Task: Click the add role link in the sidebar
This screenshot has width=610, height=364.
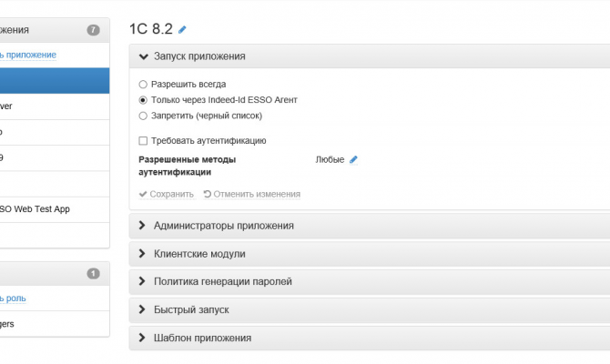Action: 18,298
